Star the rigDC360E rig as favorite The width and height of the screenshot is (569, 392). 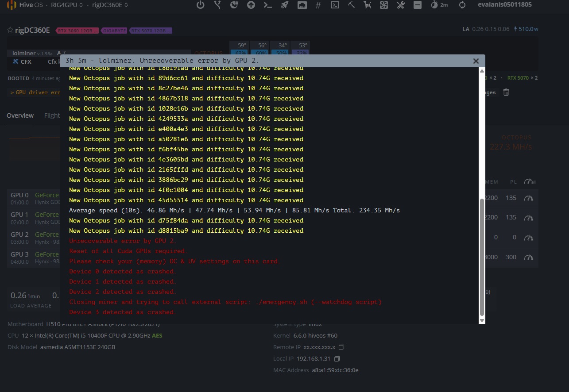10,30
